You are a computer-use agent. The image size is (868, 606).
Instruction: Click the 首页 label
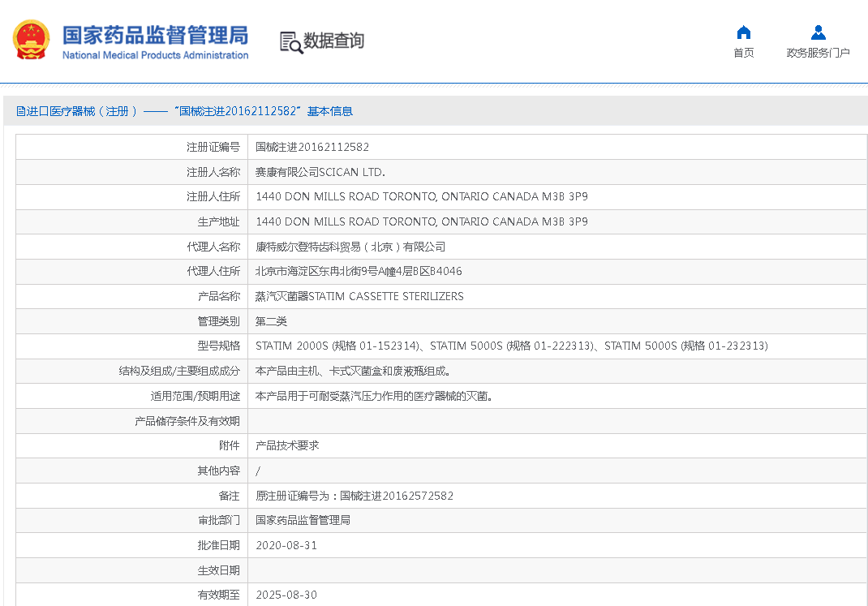pyautogui.click(x=743, y=53)
